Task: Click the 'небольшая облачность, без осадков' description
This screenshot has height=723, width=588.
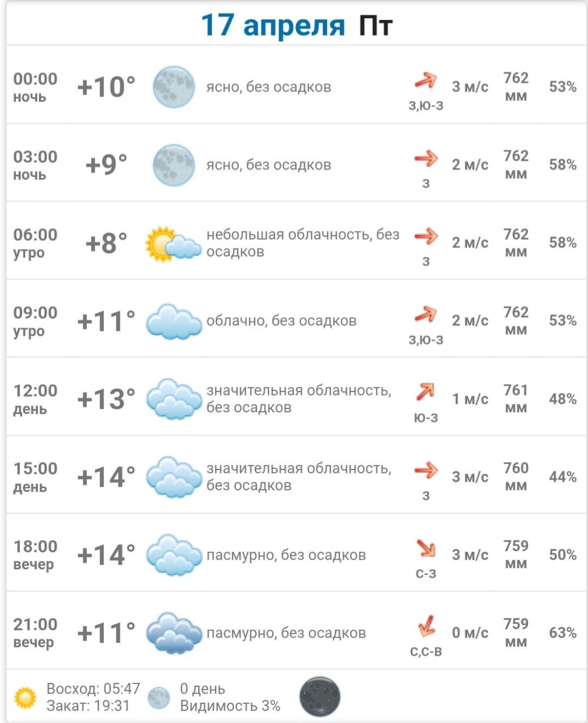Action: [303, 243]
